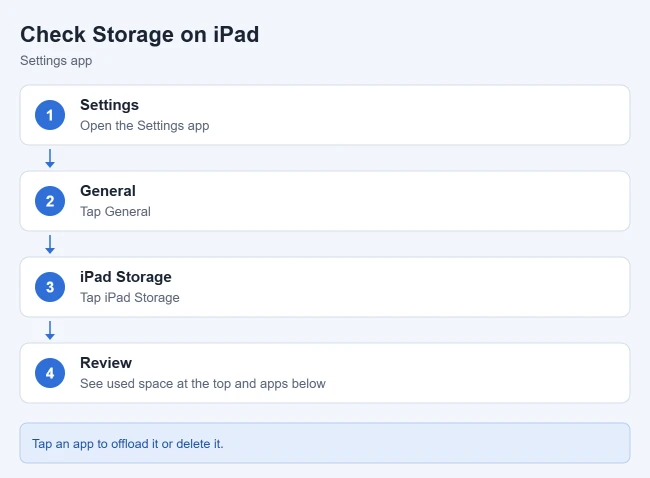Open the Review step card
This screenshot has height=478, width=650.
point(325,373)
